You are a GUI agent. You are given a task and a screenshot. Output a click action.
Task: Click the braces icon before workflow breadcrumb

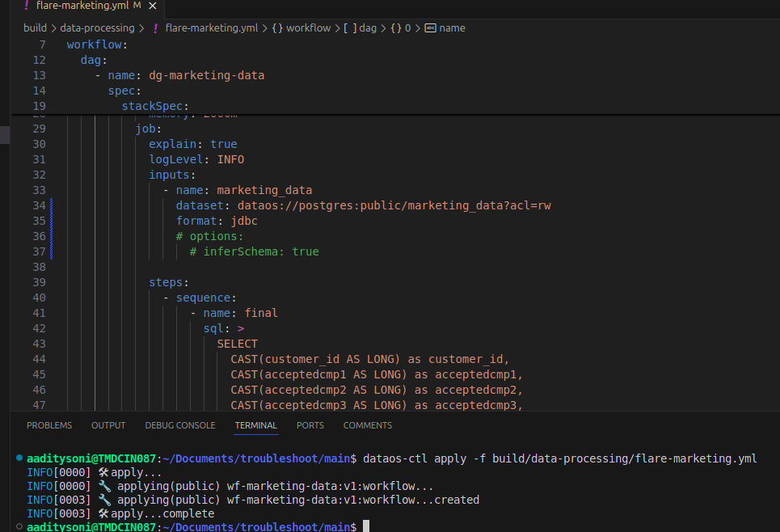pos(277,28)
